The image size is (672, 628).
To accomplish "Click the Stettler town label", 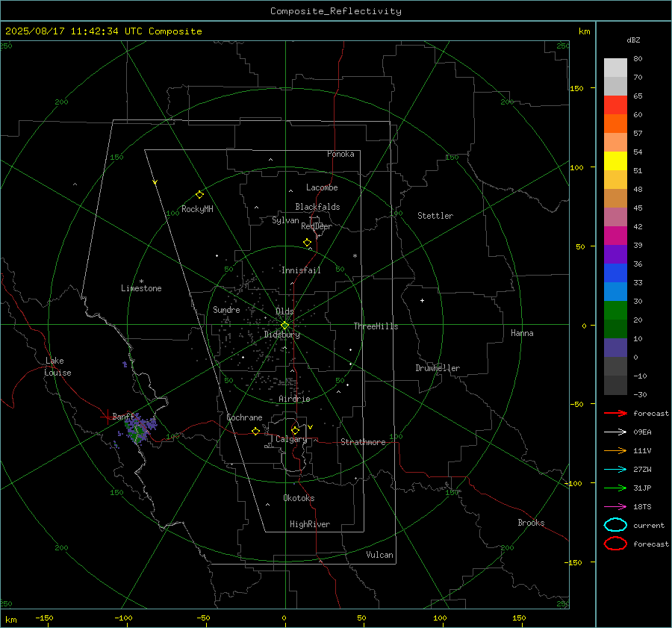I will [x=435, y=216].
